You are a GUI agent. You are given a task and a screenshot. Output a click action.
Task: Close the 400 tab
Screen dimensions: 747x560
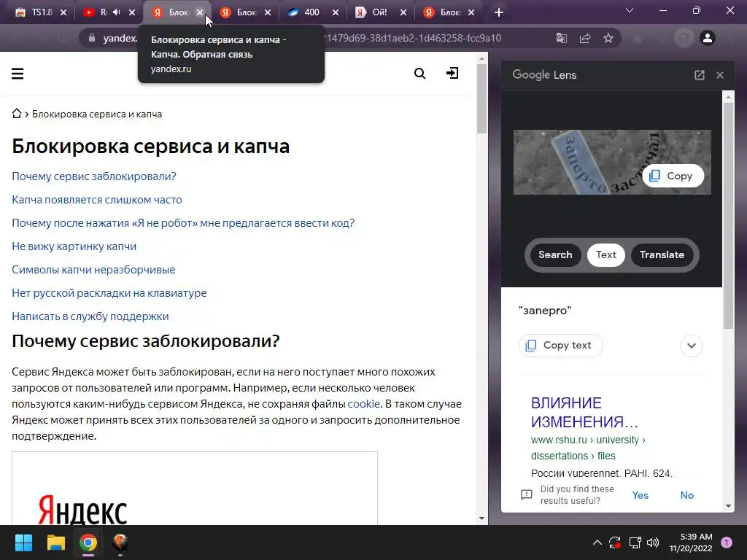pyautogui.click(x=336, y=12)
